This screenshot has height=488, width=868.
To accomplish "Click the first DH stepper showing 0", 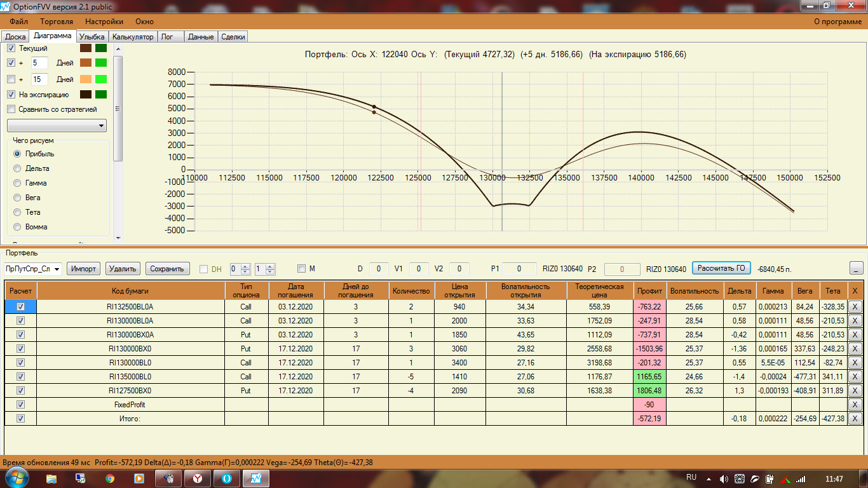I will 240,269.
